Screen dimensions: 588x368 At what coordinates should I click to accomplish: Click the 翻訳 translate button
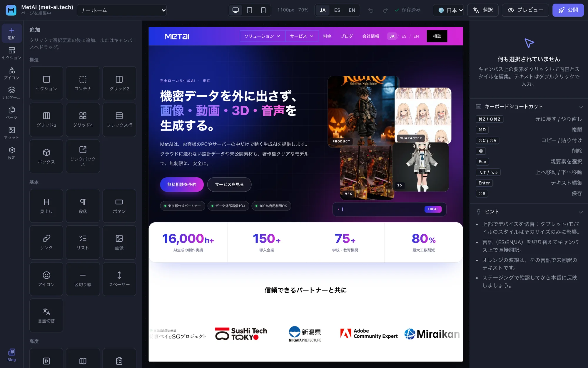(483, 10)
